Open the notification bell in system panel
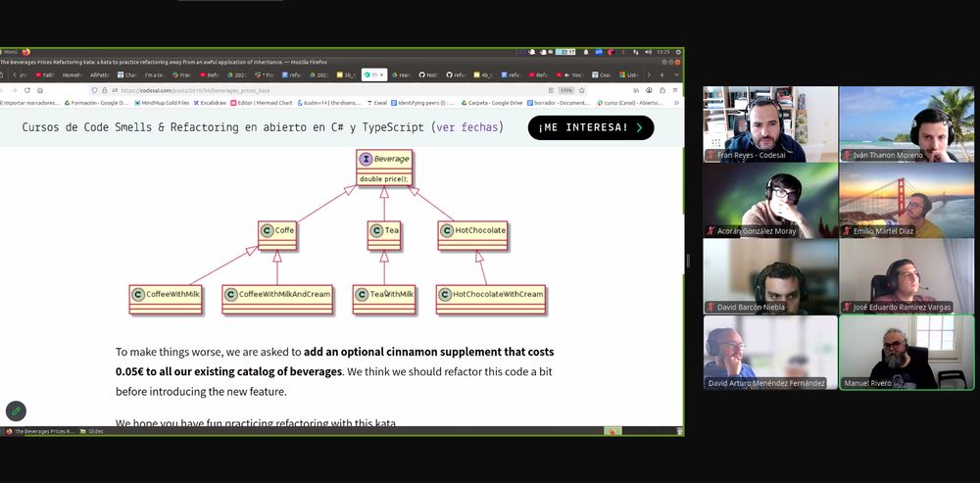Screen dimensions: 980x483 586,52
